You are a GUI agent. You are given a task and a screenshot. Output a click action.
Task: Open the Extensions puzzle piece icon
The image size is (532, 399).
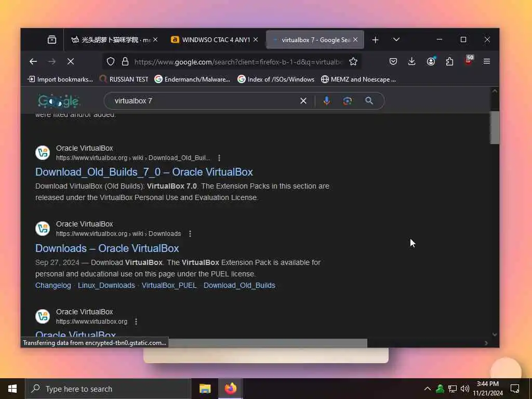click(x=449, y=61)
